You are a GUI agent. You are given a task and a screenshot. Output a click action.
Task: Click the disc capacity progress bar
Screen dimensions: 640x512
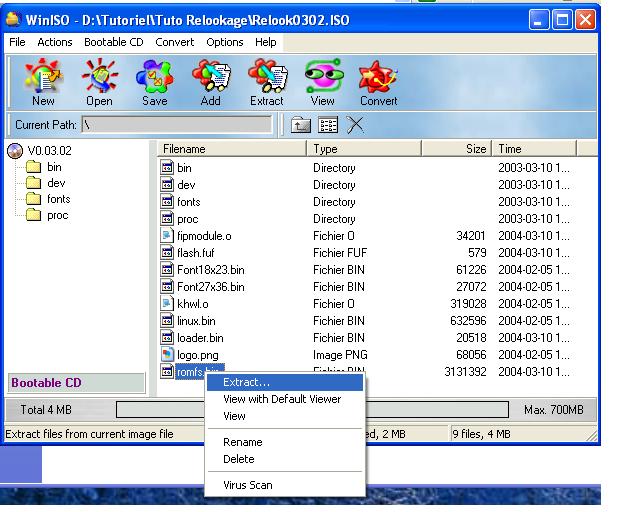(x=312, y=410)
